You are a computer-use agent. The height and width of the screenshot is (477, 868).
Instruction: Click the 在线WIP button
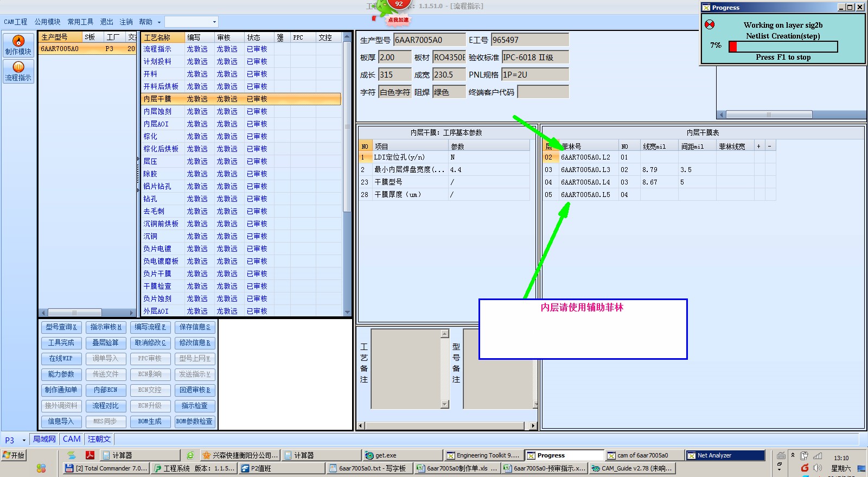click(61, 358)
